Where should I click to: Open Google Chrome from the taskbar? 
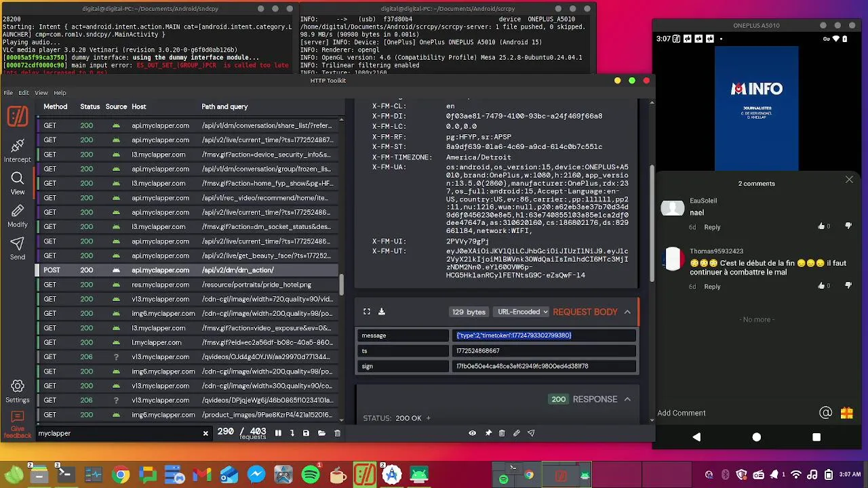(x=121, y=474)
